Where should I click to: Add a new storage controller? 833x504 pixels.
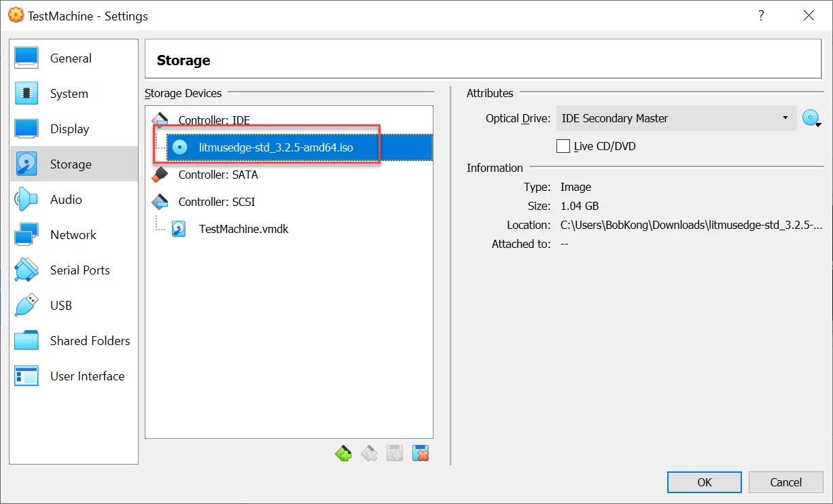coord(344,453)
